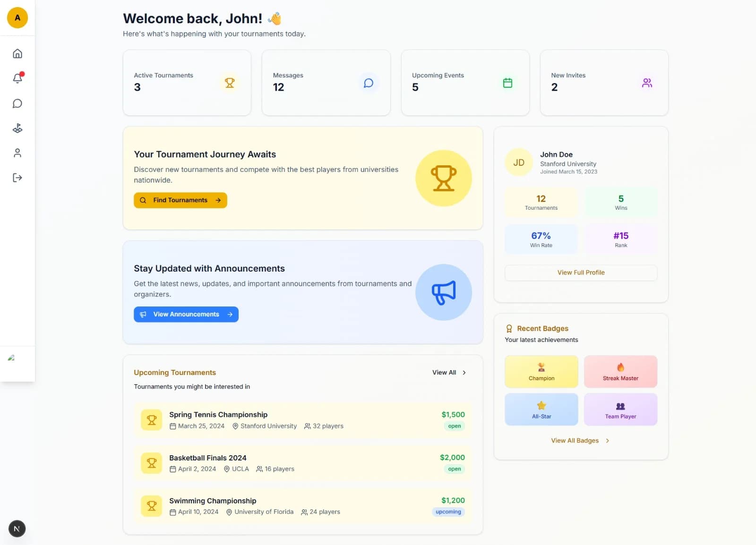Click the Messages card chat icon
The image size is (756, 545).
369,83
